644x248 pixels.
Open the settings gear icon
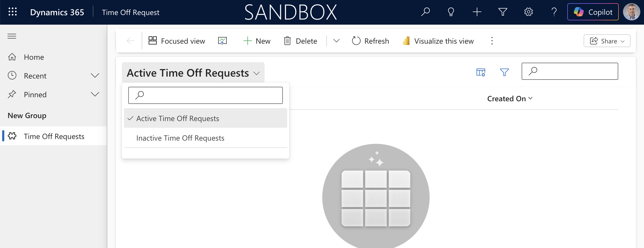tap(528, 12)
